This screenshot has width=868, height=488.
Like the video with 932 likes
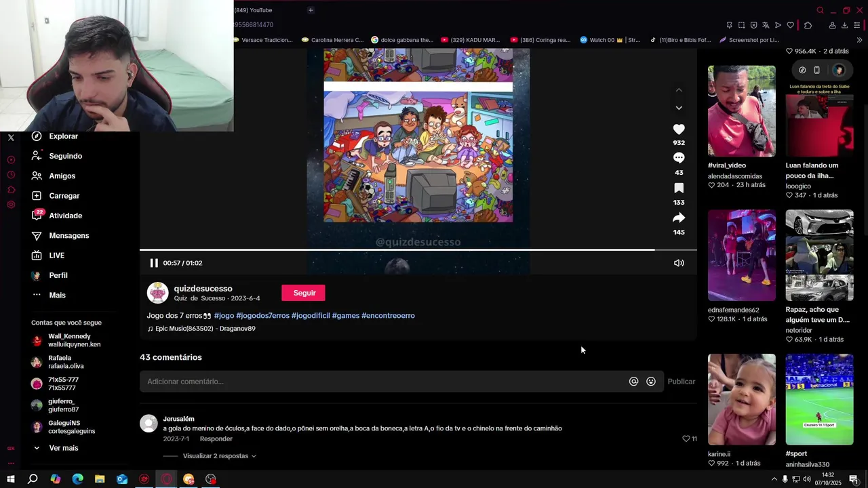point(679,129)
